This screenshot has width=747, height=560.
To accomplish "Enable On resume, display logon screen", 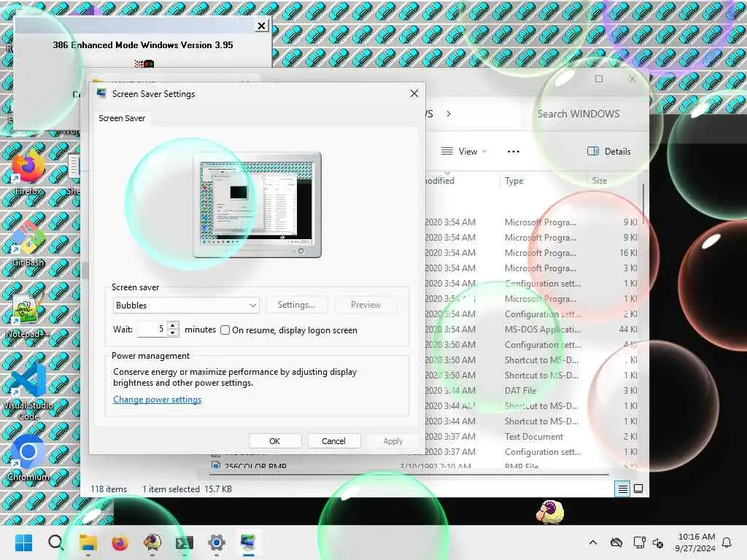I will (x=225, y=330).
